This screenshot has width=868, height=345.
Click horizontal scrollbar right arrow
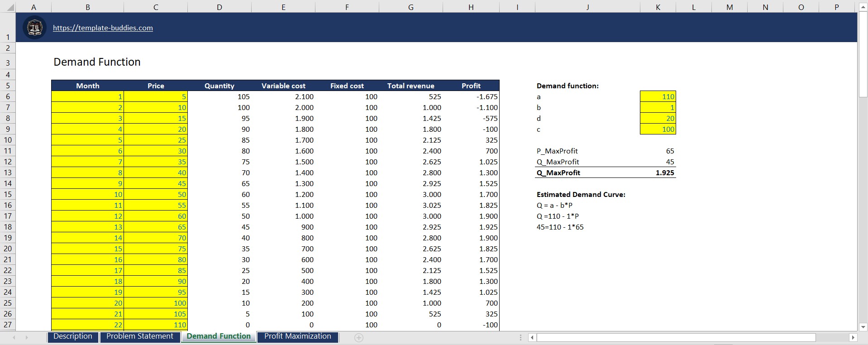coord(853,338)
